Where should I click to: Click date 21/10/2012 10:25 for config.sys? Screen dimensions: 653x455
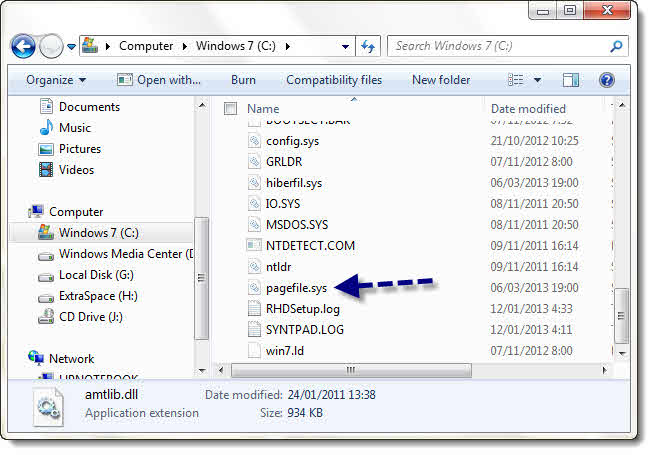coord(534,141)
